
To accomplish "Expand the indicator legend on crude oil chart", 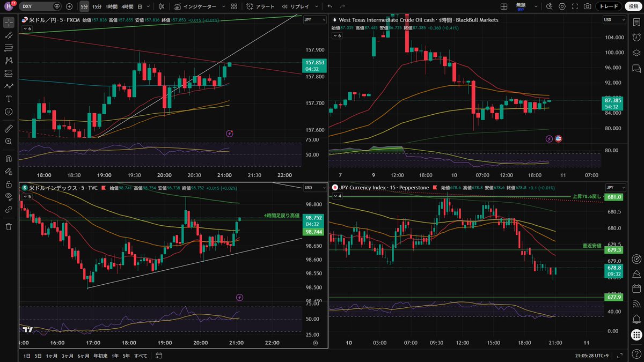I will click(x=337, y=35).
